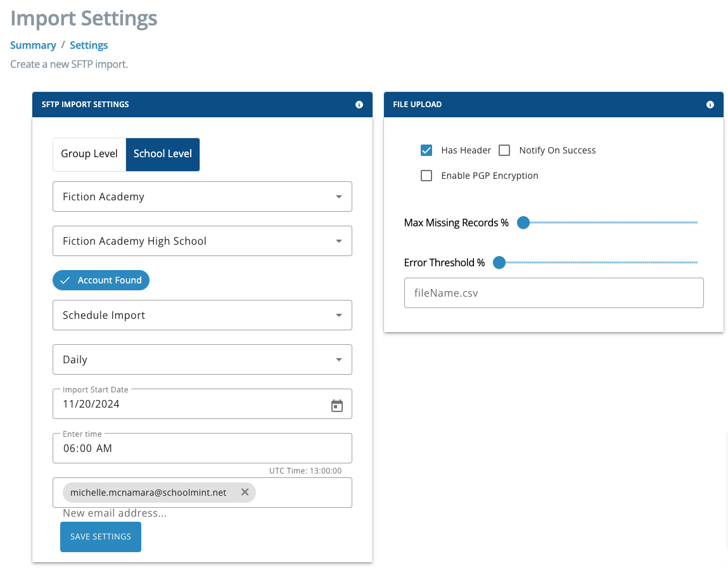Click the Max Missing Records % label
Screen dimensions: 728x568
point(456,223)
